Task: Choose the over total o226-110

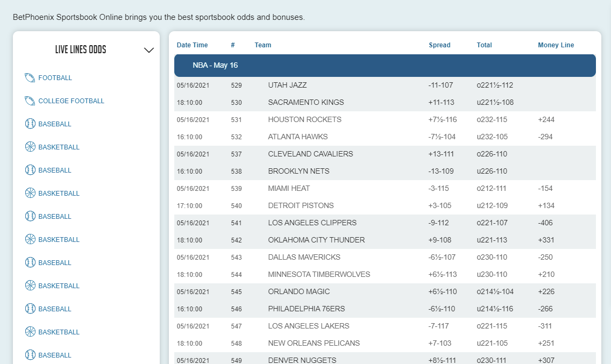Action: tap(492, 154)
